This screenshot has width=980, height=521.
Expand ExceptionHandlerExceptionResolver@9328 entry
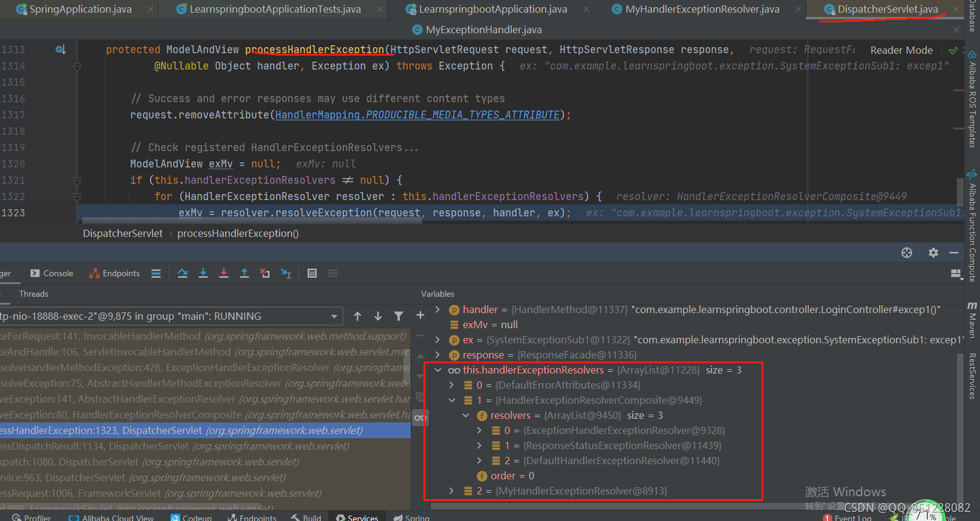coord(479,430)
